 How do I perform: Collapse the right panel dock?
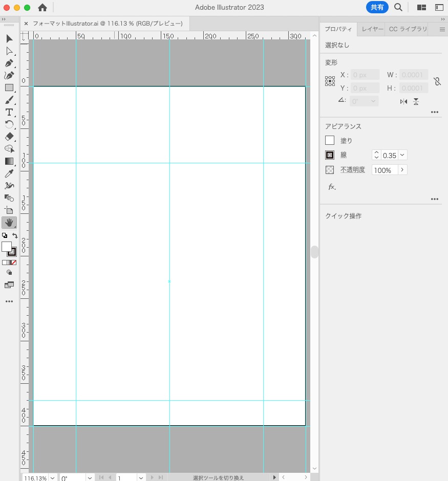click(x=443, y=19)
